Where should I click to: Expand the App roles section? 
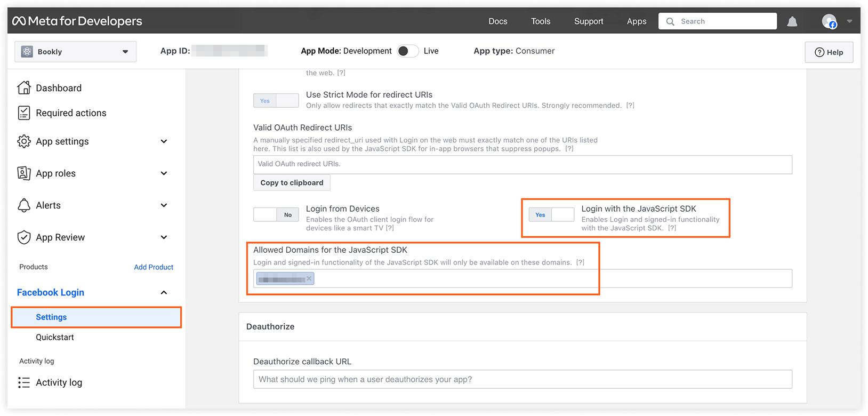[x=164, y=173]
